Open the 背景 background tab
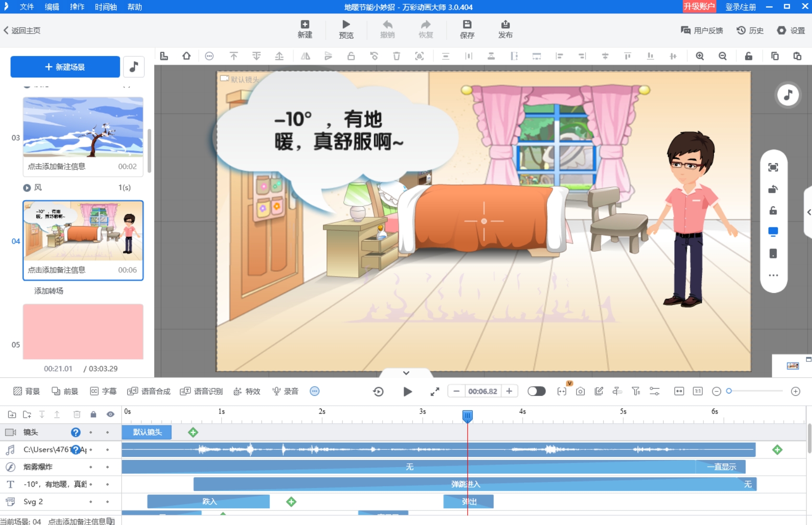The image size is (812, 525). [x=27, y=391]
